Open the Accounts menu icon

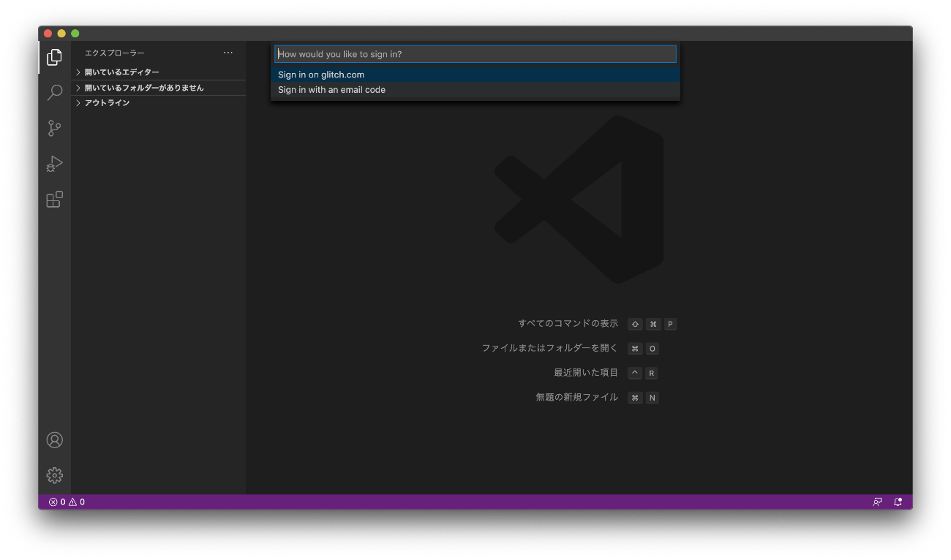pyautogui.click(x=54, y=439)
